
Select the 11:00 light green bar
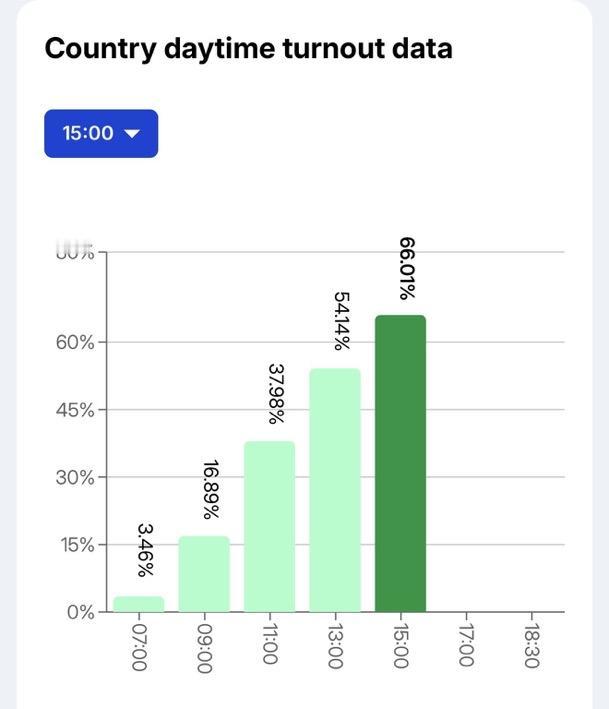269,526
